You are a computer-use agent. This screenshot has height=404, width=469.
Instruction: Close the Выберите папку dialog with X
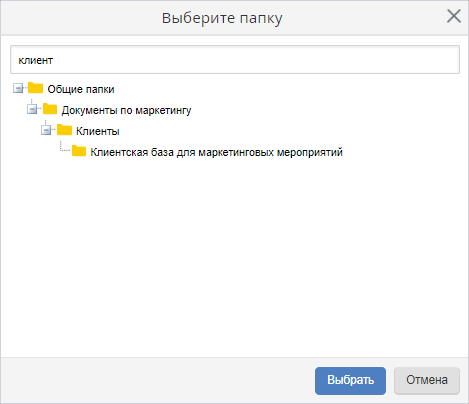tap(454, 16)
